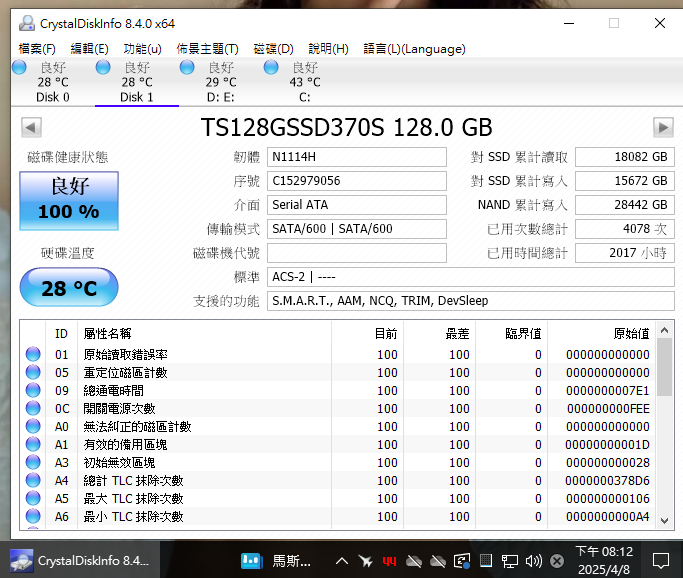
Task: Select the 重定位磁區計數 attribute row
Action: coord(338,372)
